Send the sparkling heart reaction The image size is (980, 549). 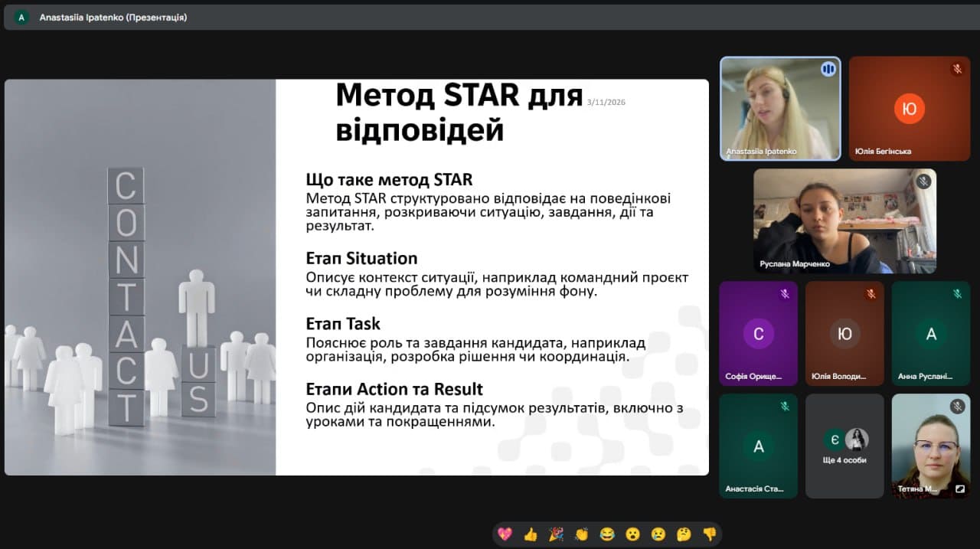coord(505,534)
